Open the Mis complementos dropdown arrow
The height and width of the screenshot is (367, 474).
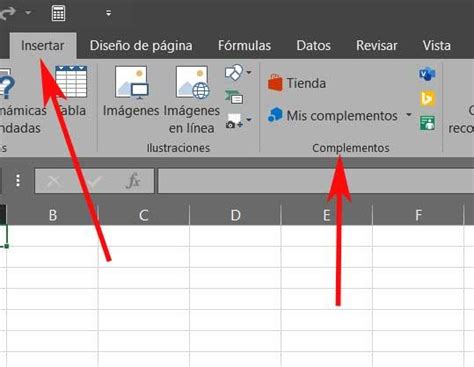click(x=409, y=115)
